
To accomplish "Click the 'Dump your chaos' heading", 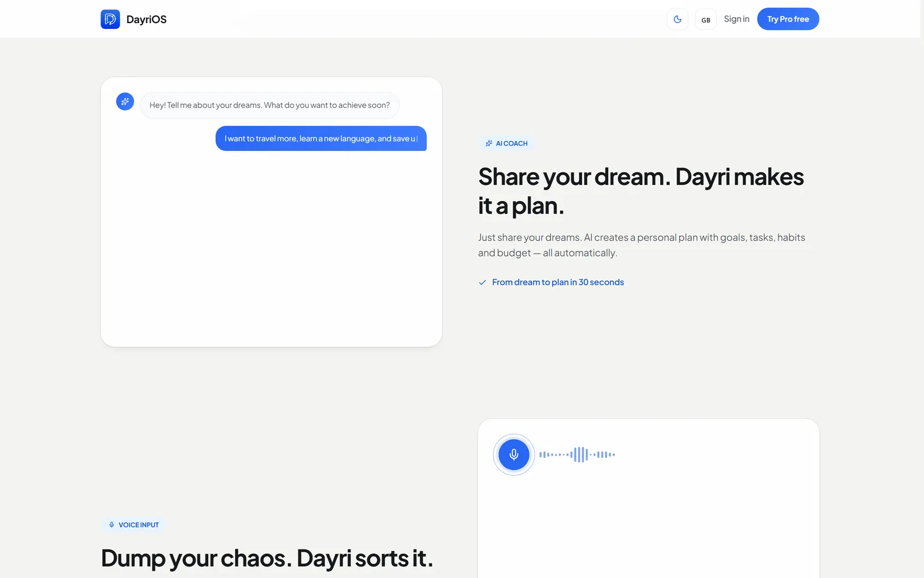I will tap(267, 558).
